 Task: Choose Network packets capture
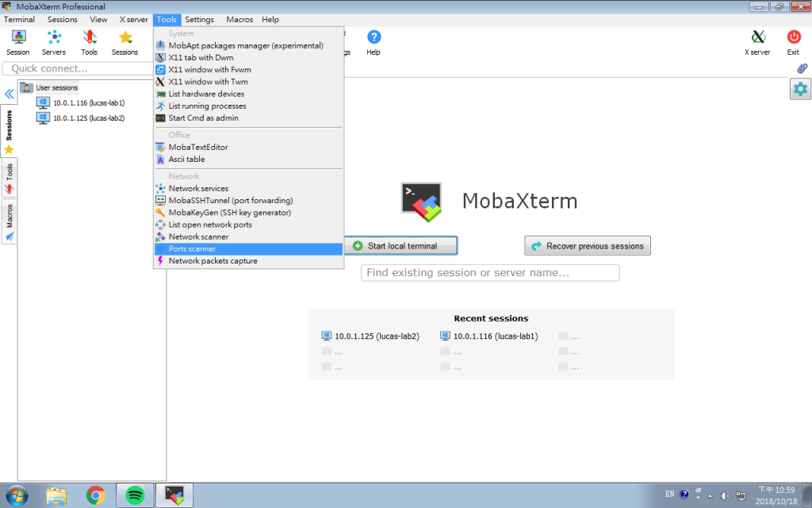[248, 260]
